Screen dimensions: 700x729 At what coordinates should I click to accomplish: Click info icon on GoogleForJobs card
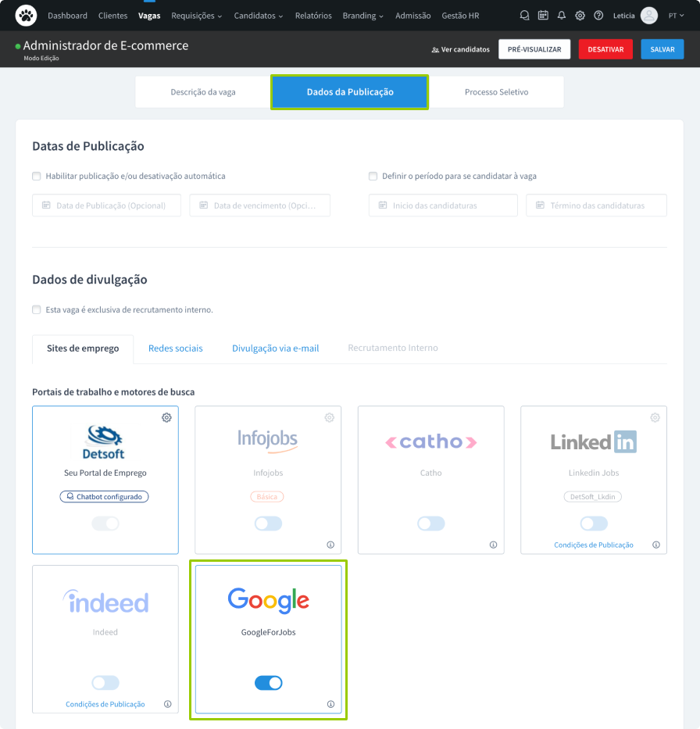point(330,704)
